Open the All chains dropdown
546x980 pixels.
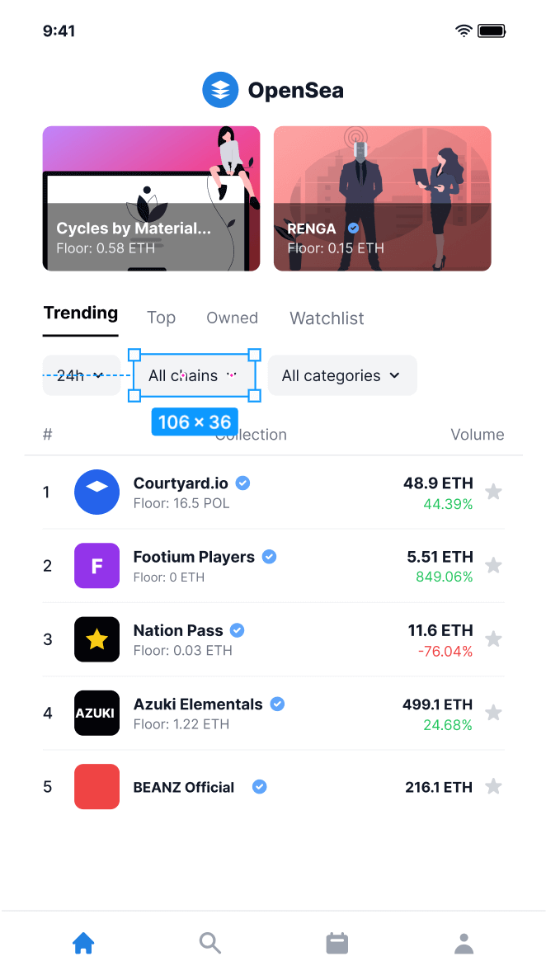[195, 375]
